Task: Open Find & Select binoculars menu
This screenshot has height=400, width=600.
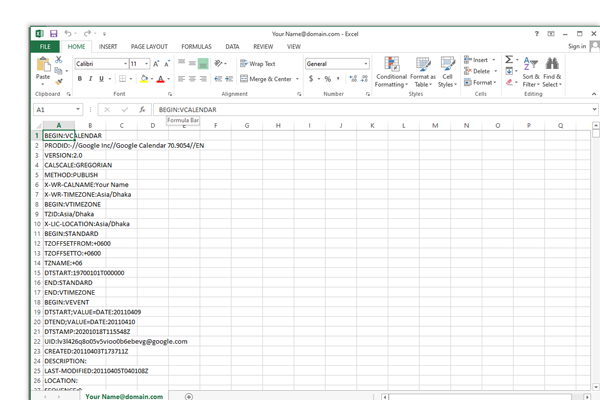Action: click(x=552, y=72)
